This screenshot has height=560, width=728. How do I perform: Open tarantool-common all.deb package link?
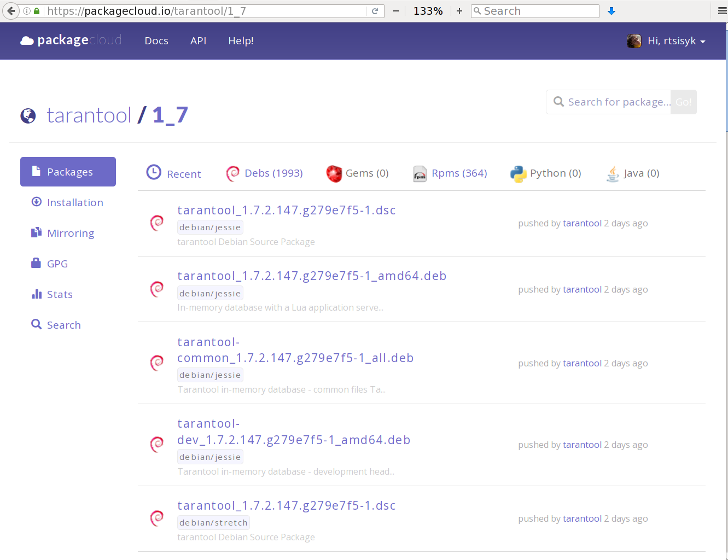(x=295, y=350)
